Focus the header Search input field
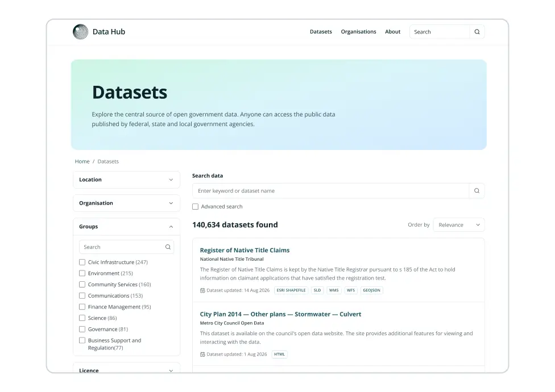This screenshot has width=555, height=392. tap(440, 32)
